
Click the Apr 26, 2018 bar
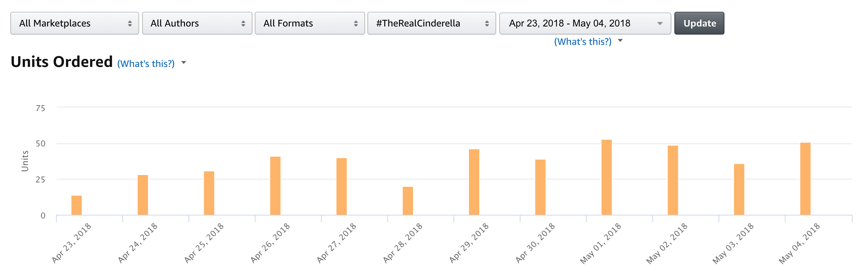tap(275, 186)
